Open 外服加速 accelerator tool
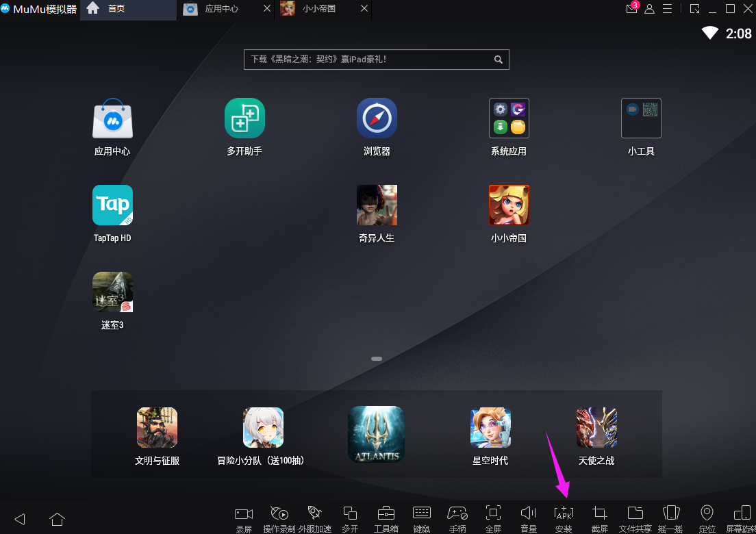This screenshot has width=756, height=534. pos(315,519)
